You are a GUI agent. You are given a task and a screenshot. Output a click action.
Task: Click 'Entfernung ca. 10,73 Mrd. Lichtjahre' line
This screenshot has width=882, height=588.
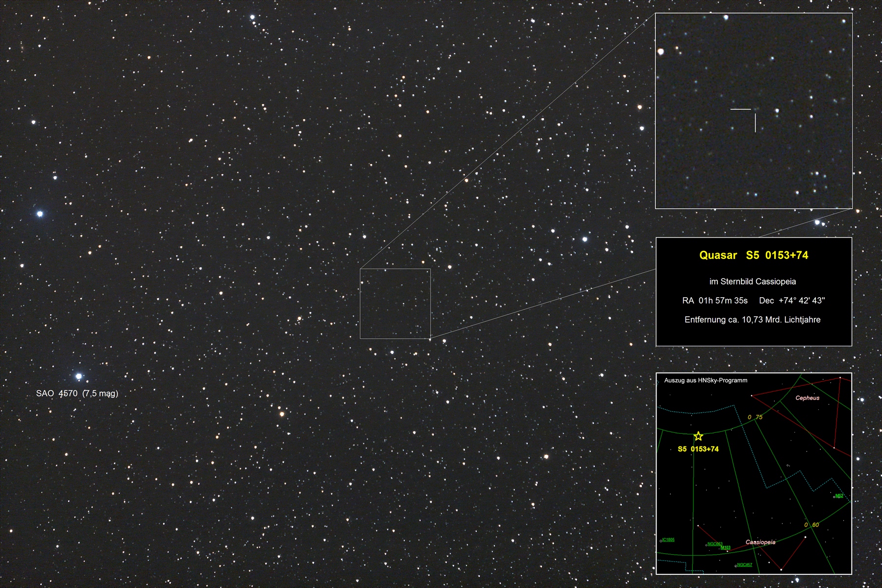[x=753, y=320]
